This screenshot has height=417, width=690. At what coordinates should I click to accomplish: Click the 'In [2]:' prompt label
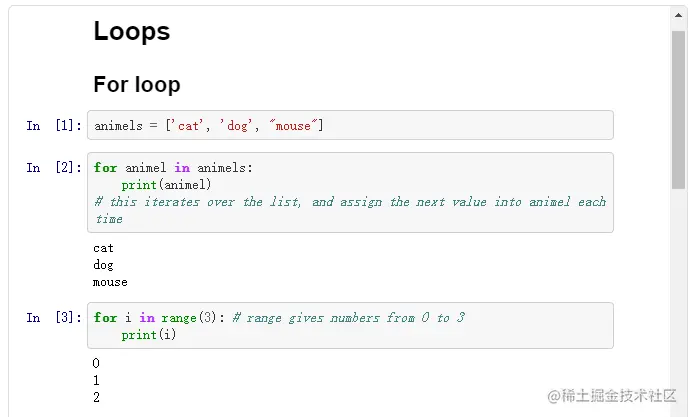[x=54, y=168]
